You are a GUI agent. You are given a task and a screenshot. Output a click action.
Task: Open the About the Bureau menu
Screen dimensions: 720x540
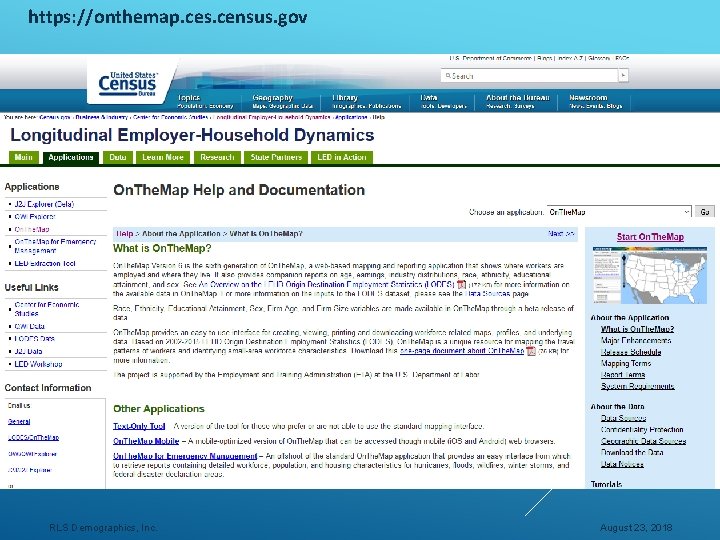click(518, 101)
